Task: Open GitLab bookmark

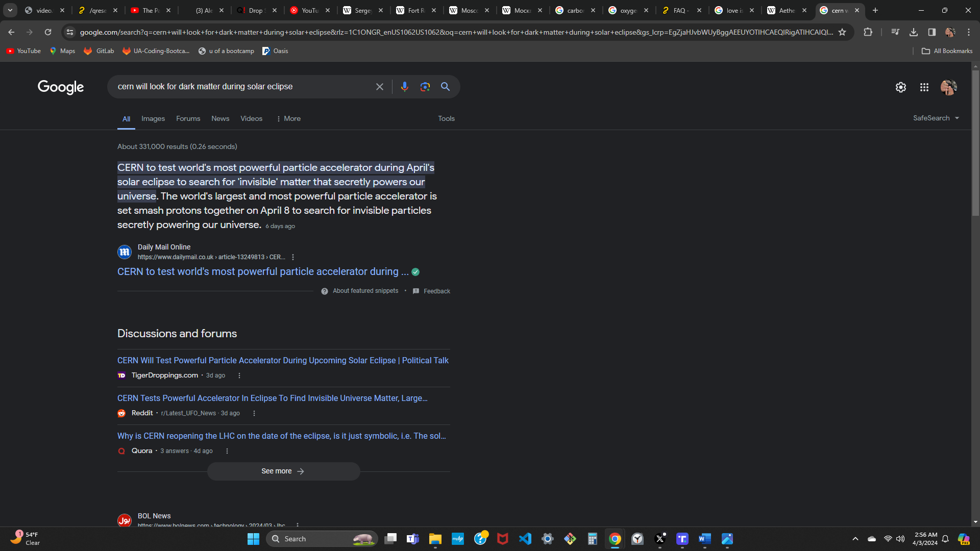Action: pos(99,51)
